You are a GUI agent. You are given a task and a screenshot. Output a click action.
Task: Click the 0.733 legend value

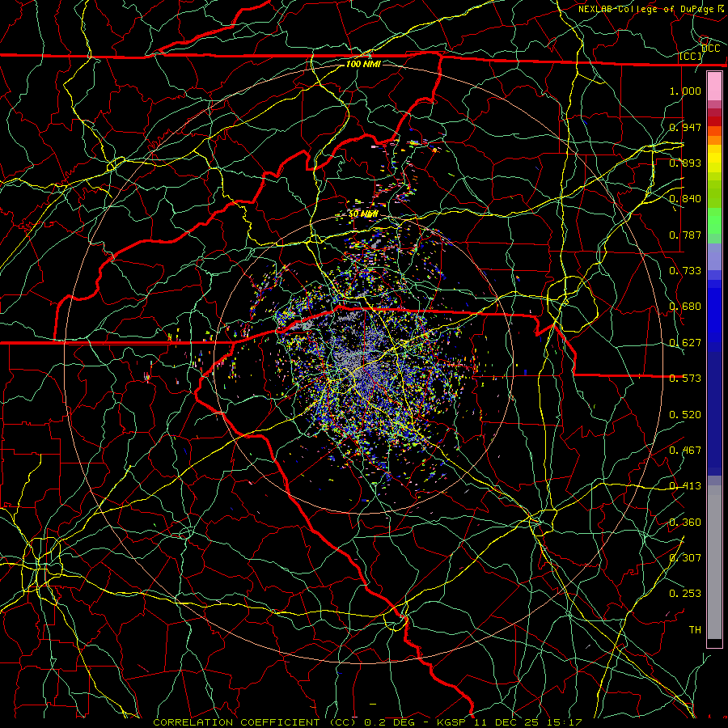[x=685, y=271]
